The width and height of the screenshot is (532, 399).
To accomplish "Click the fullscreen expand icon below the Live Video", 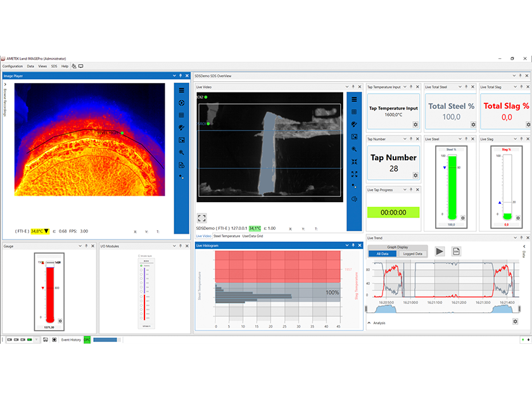I will tap(201, 217).
